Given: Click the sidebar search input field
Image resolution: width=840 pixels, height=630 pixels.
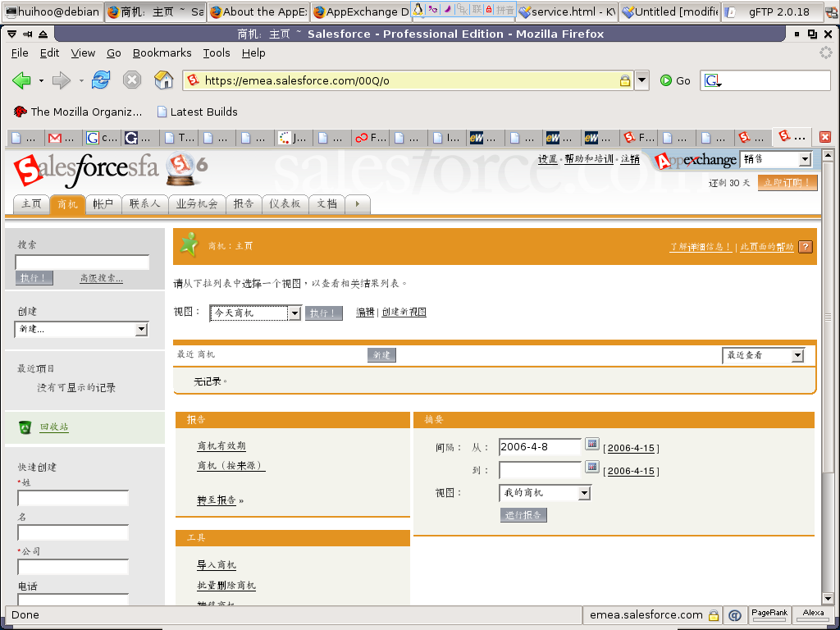Looking at the screenshot, I should (82, 262).
